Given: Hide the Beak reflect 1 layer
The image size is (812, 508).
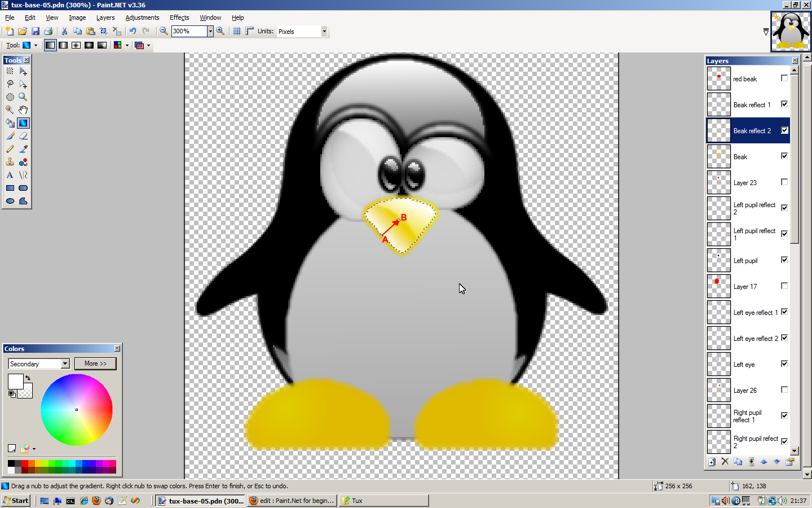Looking at the screenshot, I should [784, 104].
